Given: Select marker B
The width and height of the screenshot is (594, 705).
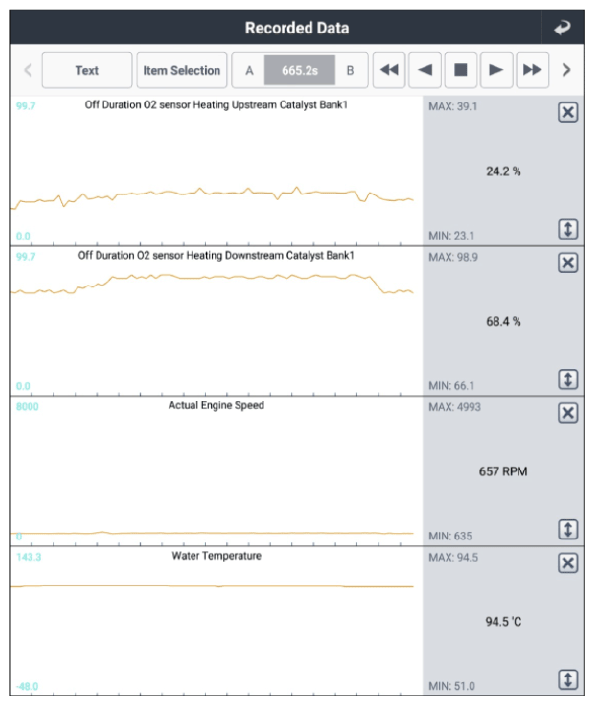Looking at the screenshot, I should 350,70.
